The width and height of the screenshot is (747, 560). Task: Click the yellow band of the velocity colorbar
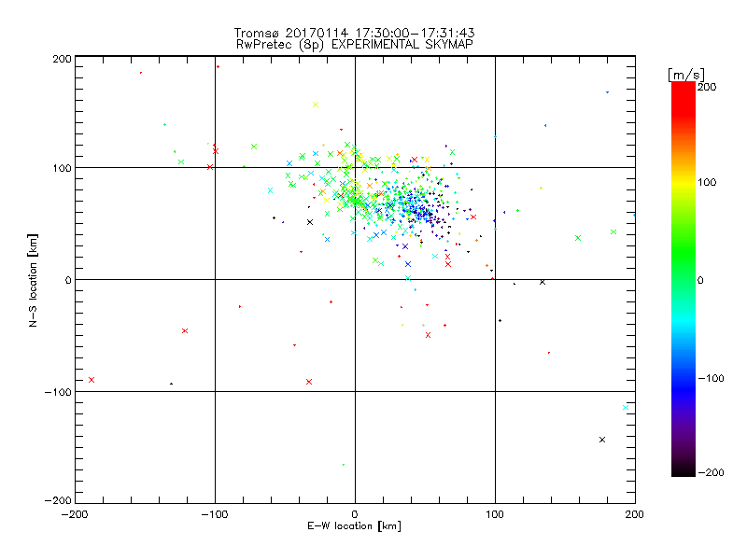click(x=684, y=182)
